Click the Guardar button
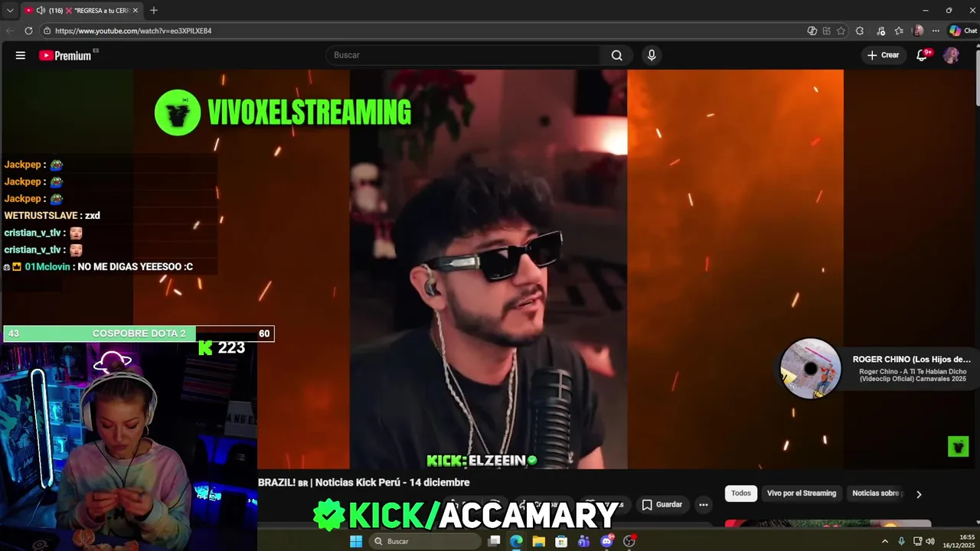The height and width of the screenshot is (551, 980). tap(661, 504)
